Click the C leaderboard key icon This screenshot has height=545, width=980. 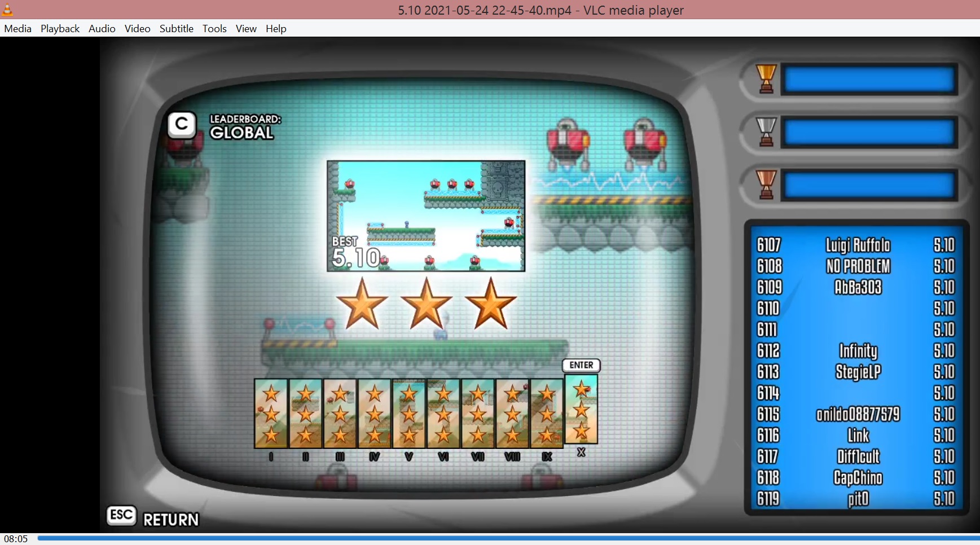click(182, 125)
